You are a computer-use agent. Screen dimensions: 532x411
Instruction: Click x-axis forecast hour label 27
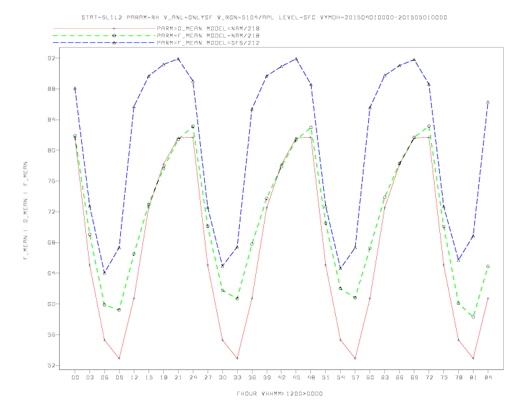click(208, 377)
